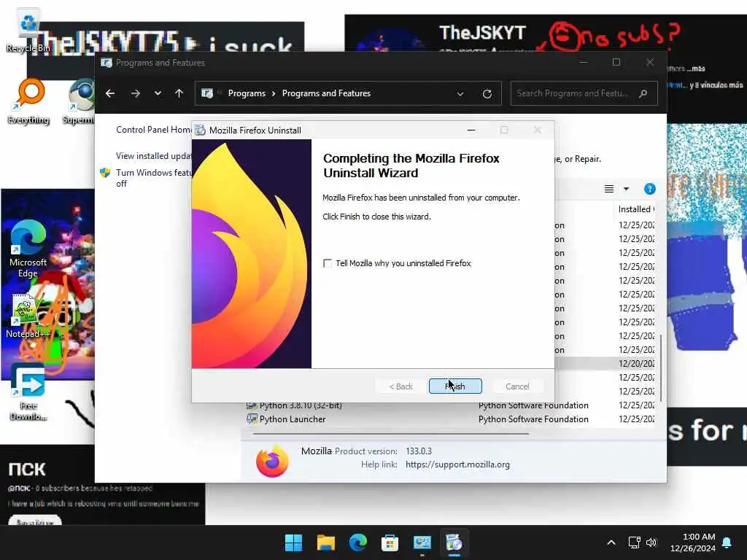The height and width of the screenshot is (560, 747).
Task: Click 'Programs and Features' breadcrumb
Action: [x=326, y=93]
